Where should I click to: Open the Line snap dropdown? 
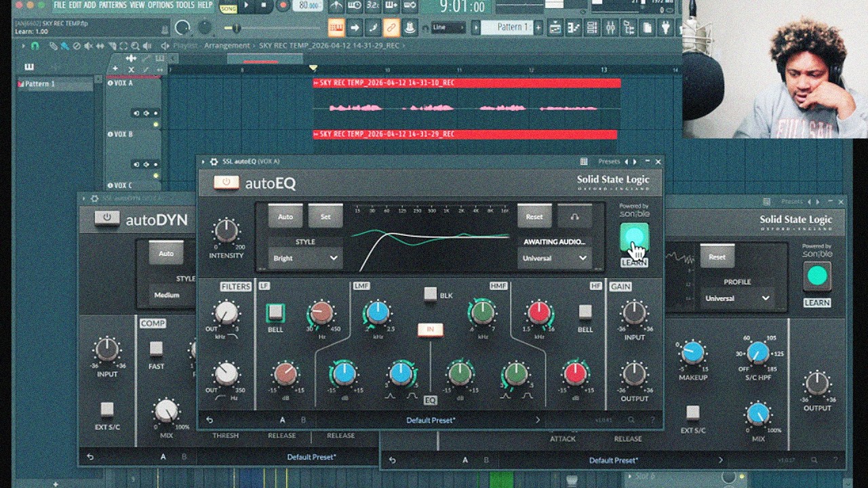tap(448, 28)
